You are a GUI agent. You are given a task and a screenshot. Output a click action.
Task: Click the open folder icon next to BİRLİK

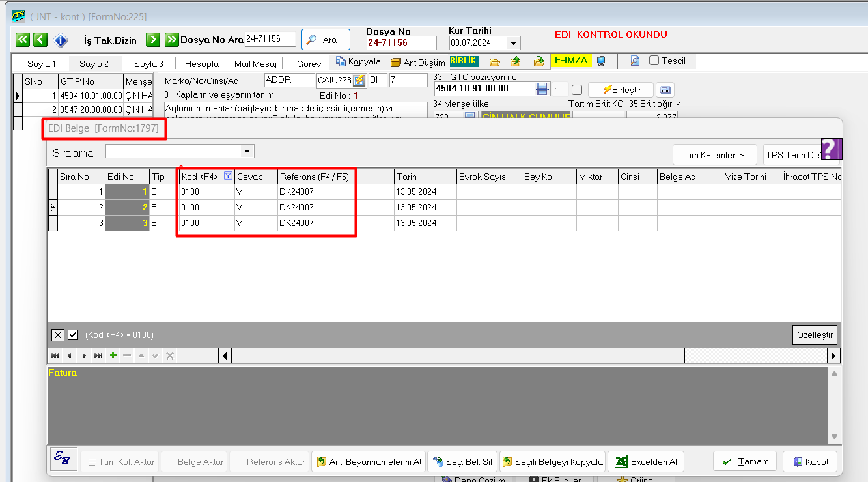coord(495,62)
